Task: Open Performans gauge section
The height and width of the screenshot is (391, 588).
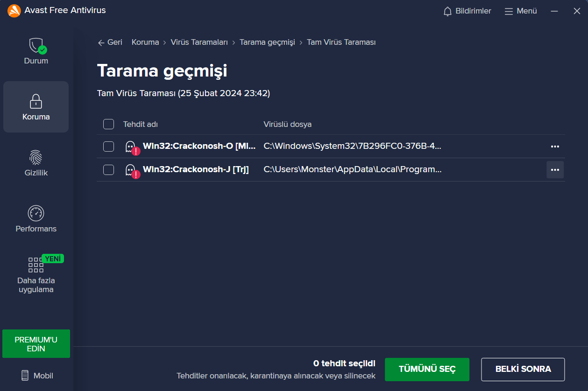Action: coord(36,219)
